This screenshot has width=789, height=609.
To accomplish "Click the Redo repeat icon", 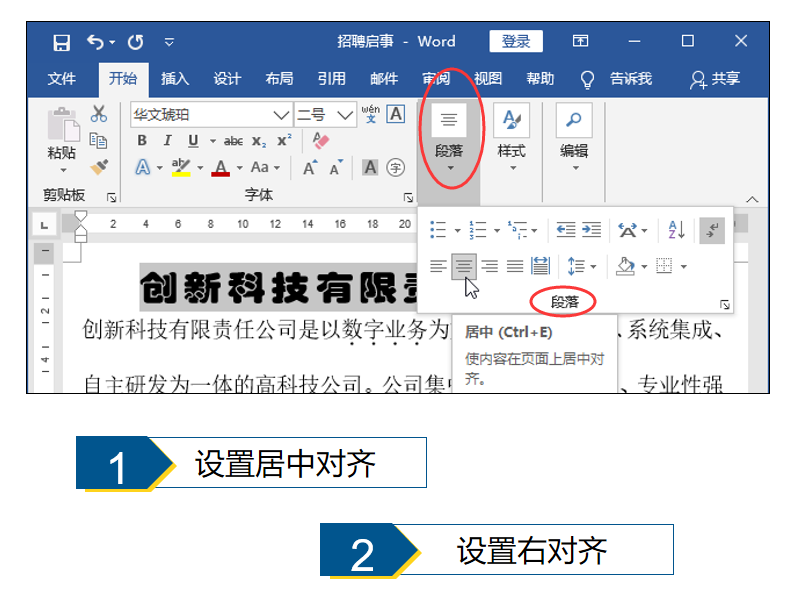I will click(135, 42).
